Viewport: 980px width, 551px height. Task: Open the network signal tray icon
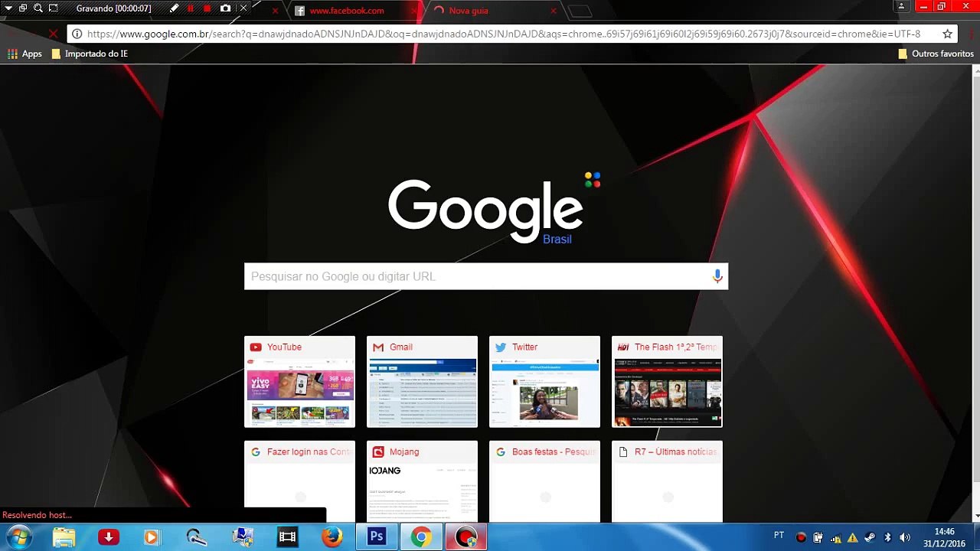point(835,537)
